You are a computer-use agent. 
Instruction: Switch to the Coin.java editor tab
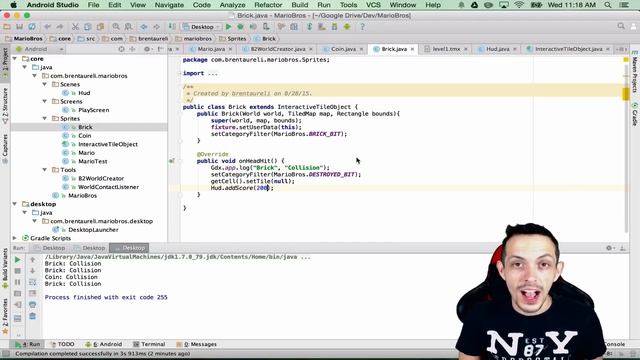tap(343, 49)
